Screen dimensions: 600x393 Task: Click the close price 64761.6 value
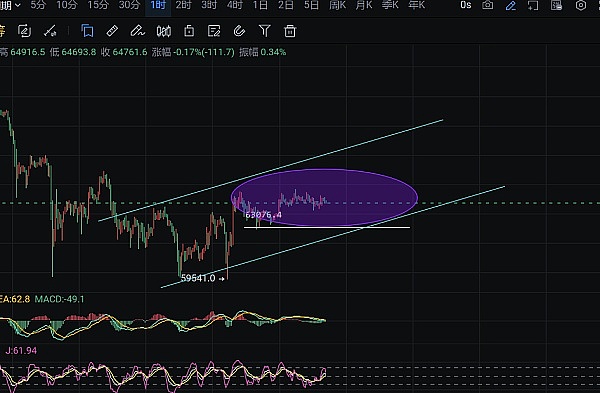[130, 52]
